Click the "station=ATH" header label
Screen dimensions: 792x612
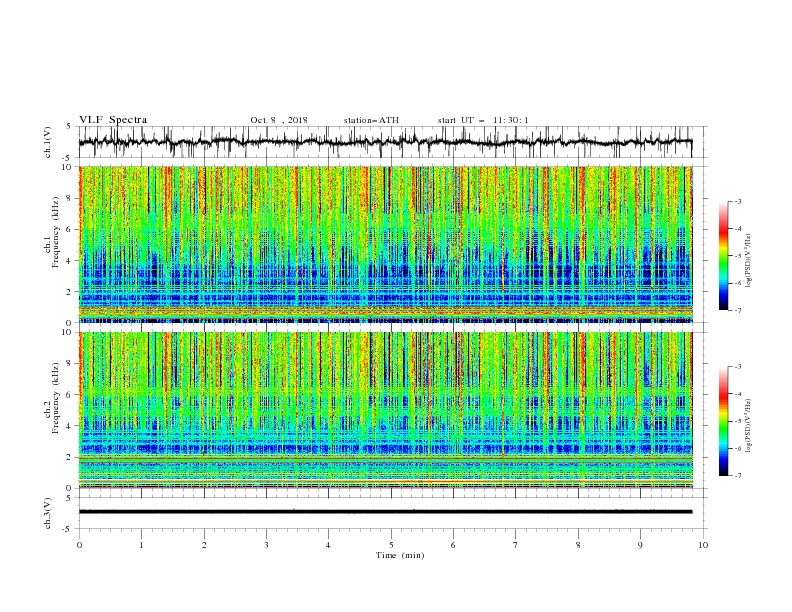[x=371, y=120]
